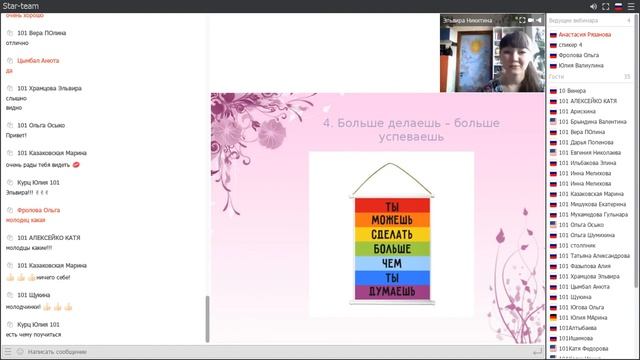Click the slide title '4. Больше делаешь'
This screenshot has height=360, width=640.
[x=411, y=130]
